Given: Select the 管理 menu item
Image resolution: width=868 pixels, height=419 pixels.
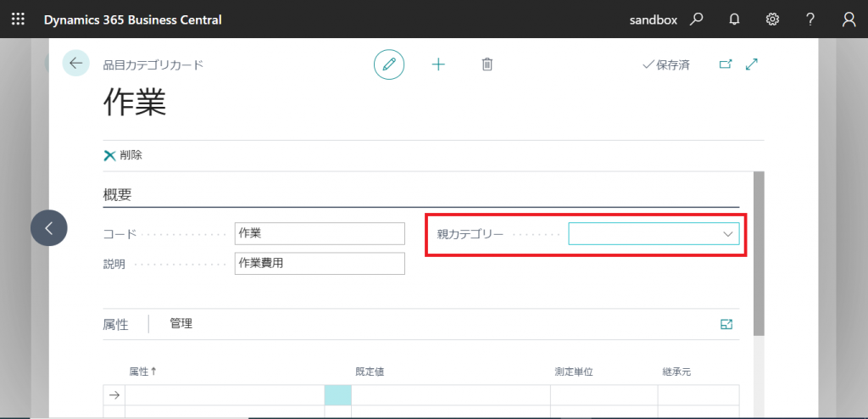Looking at the screenshot, I should [181, 323].
